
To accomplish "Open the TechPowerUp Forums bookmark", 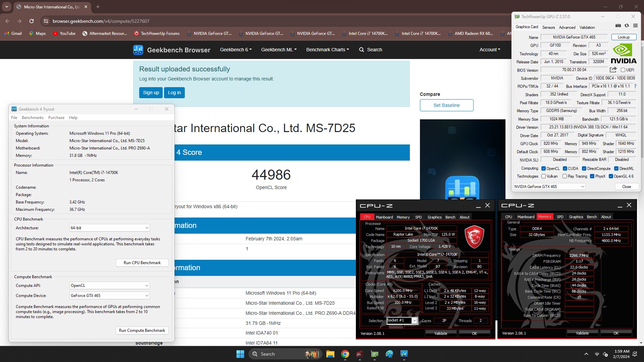I will 157,34.
